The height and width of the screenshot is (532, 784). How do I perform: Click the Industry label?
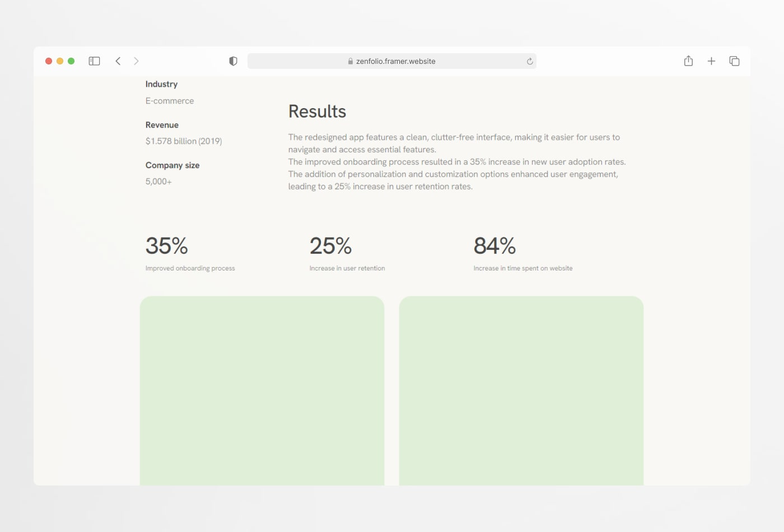161,84
